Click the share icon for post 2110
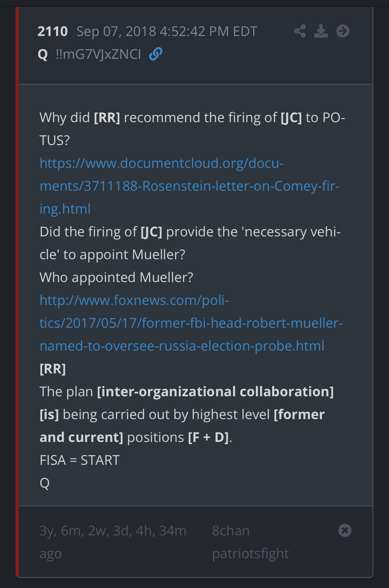The height and width of the screenshot is (588, 389). (x=300, y=31)
